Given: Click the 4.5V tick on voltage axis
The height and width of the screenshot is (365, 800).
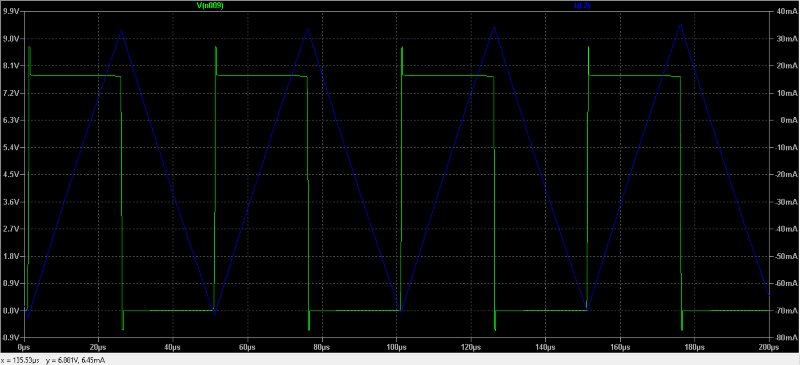Looking at the screenshot, I should (11, 175).
